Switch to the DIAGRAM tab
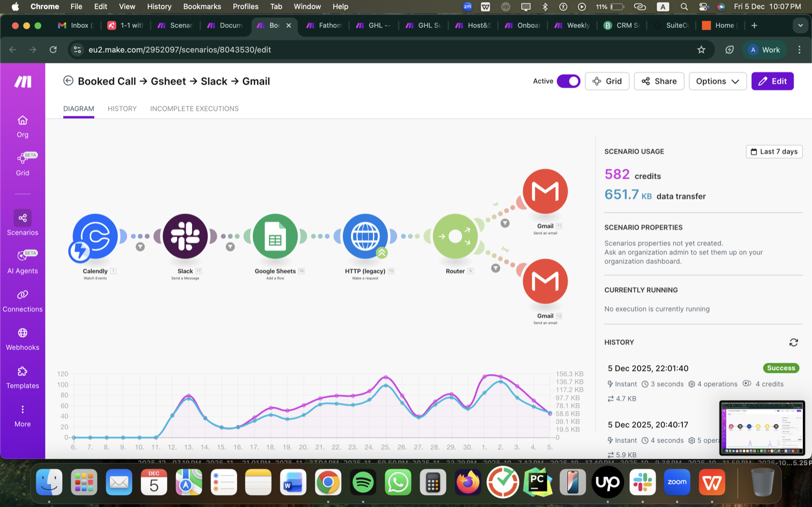The height and width of the screenshot is (507, 812). coord(78,109)
